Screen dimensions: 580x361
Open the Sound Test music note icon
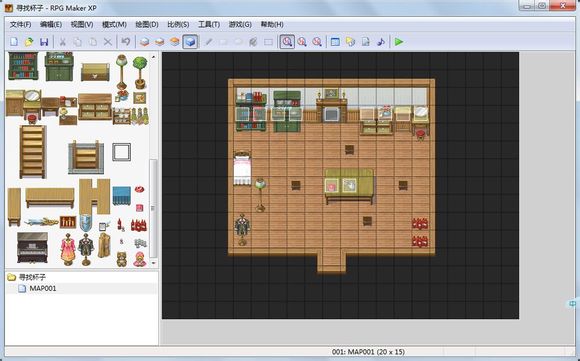click(381, 42)
